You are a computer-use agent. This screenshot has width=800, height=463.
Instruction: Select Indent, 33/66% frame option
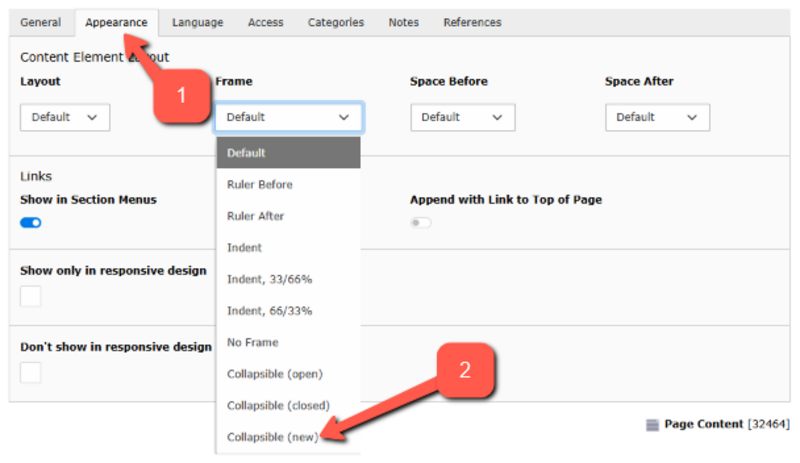coord(269,279)
